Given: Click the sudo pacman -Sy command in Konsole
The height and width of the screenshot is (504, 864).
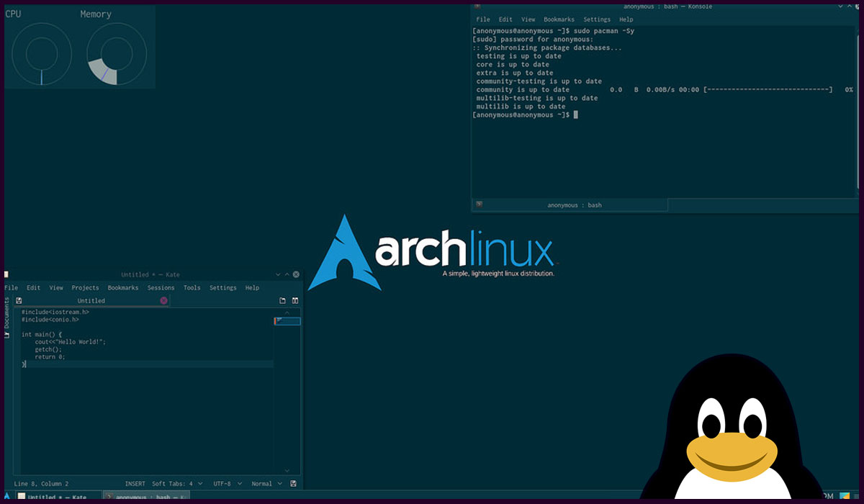Looking at the screenshot, I should click(604, 31).
